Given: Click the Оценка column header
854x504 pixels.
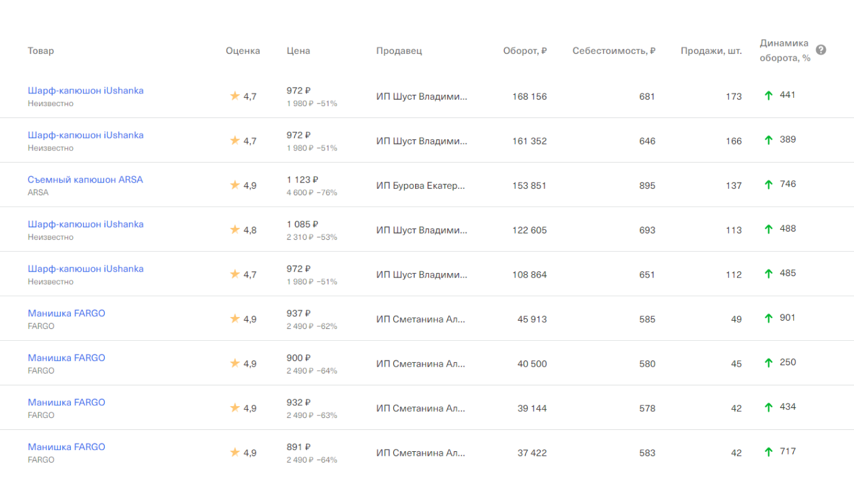Looking at the screenshot, I should tap(243, 51).
